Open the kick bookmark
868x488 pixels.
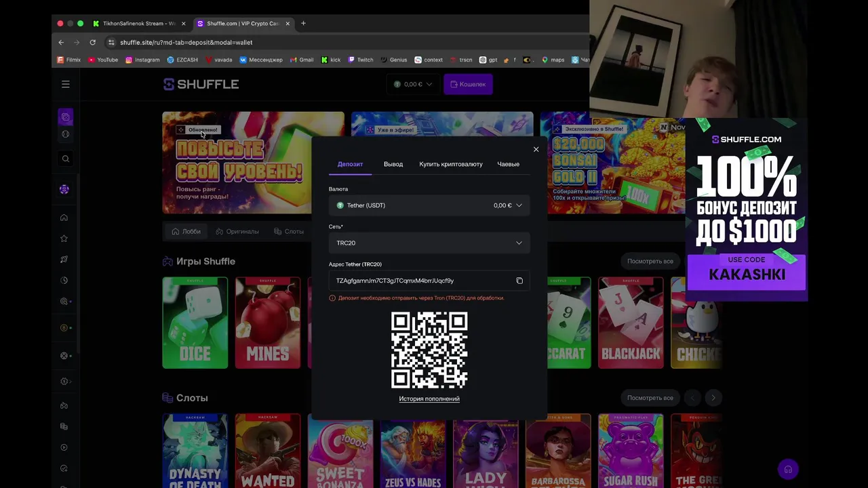[331, 60]
